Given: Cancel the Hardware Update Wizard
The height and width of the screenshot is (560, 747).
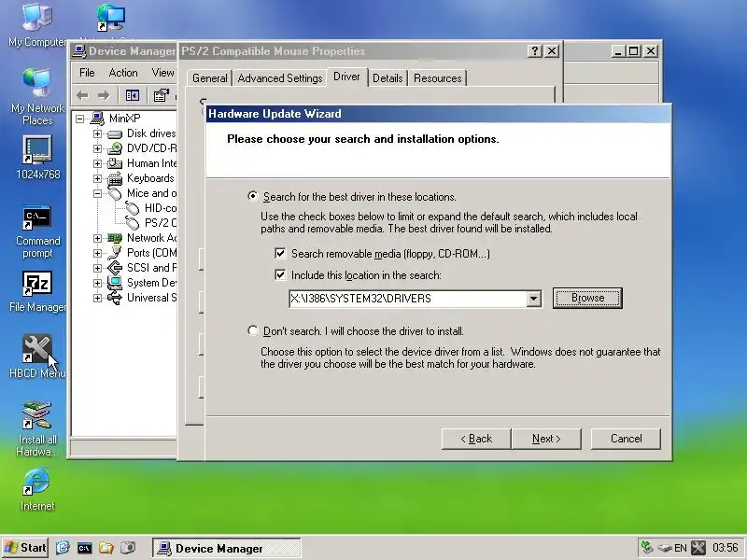Looking at the screenshot, I should pos(626,439).
